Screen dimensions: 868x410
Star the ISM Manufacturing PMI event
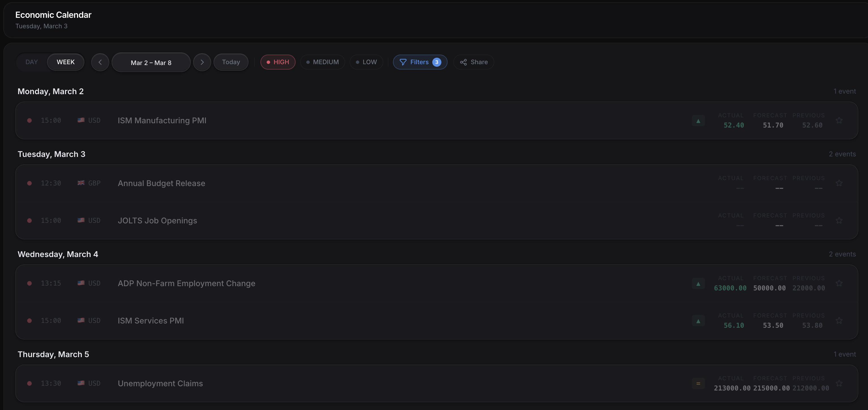[x=839, y=120]
